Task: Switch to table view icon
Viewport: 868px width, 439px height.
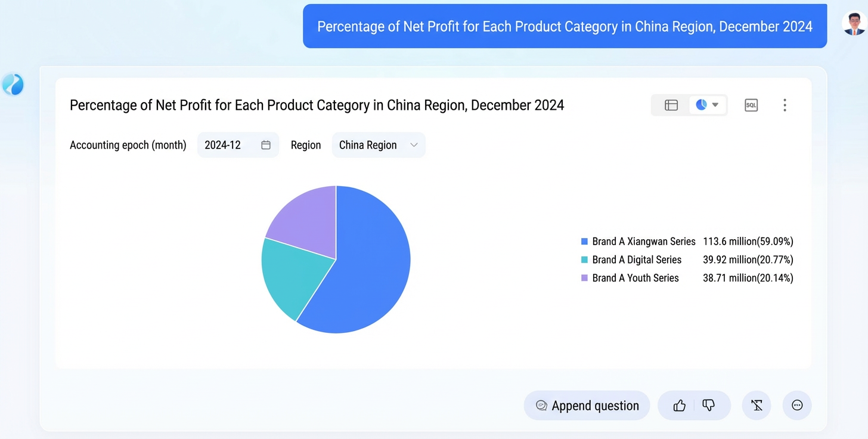Action: coord(671,106)
